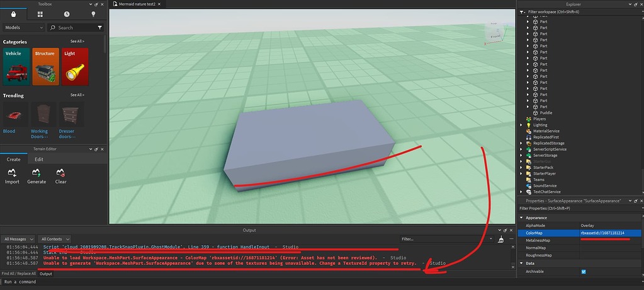Expand the ReplicatedStorage node
Screen dimensions: 644x290
tap(522, 143)
